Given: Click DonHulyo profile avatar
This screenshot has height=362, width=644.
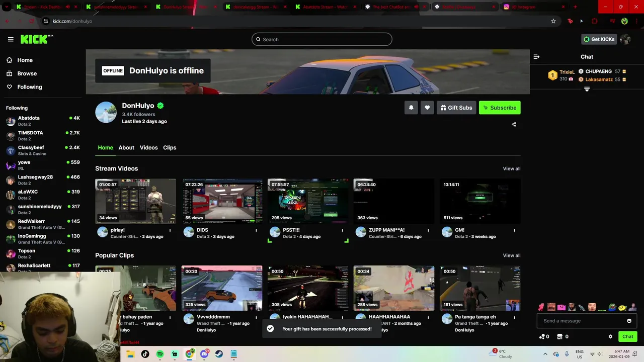Looking at the screenshot, I should click(x=106, y=112).
